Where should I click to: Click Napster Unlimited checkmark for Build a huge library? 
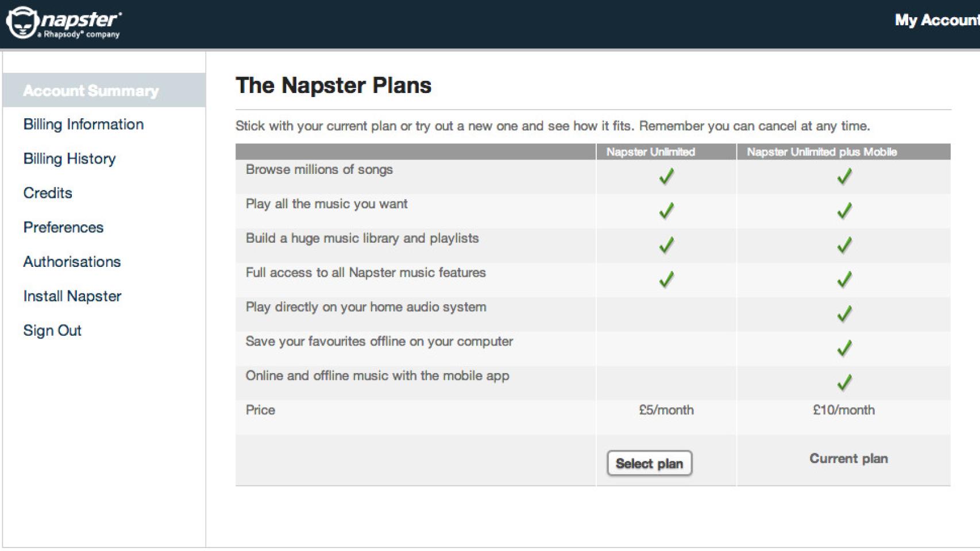(666, 245)
